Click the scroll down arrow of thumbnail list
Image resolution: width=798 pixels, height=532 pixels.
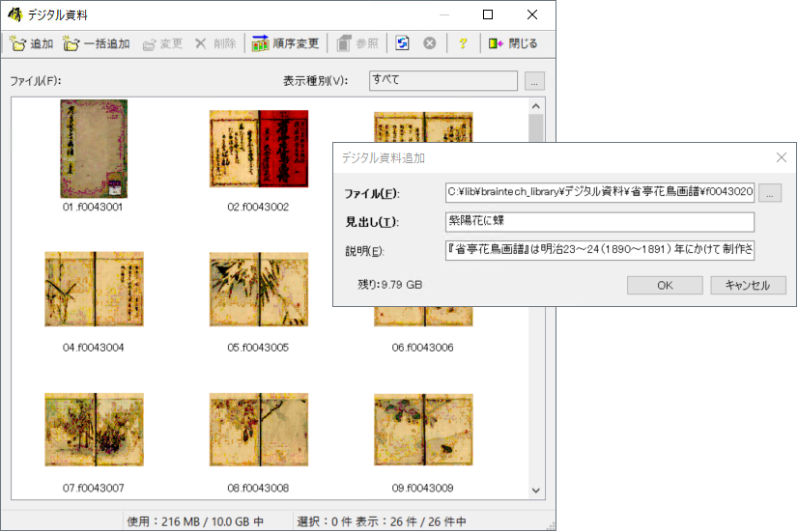coord(535,490)
